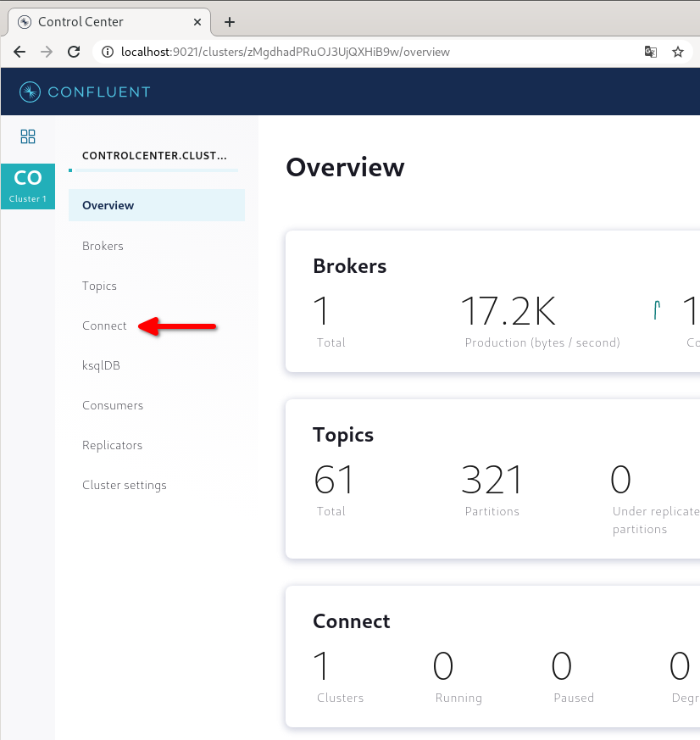The width and height of the screenshot is (700, 740).
Task: Open Cluster settings
Action: click(125, 485)
